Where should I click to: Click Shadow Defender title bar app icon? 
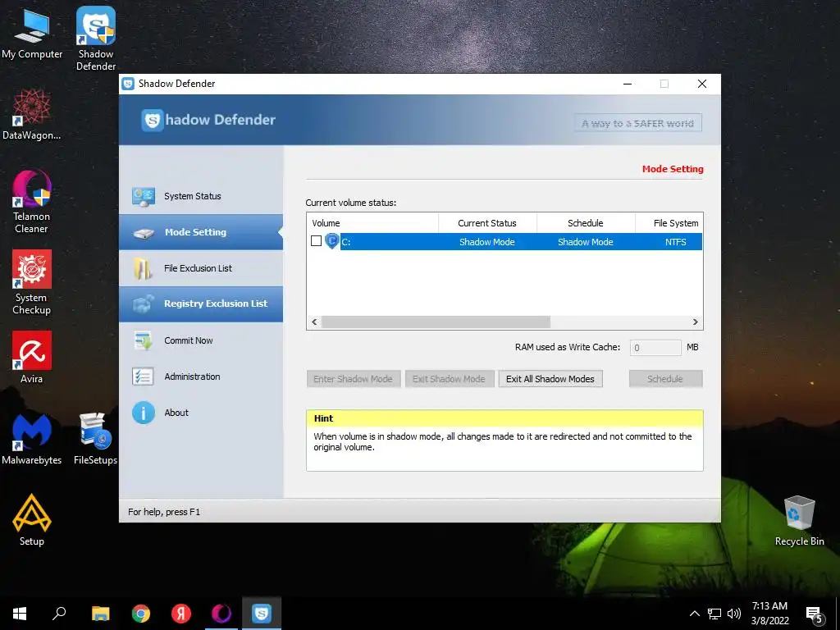pos(128,84)
